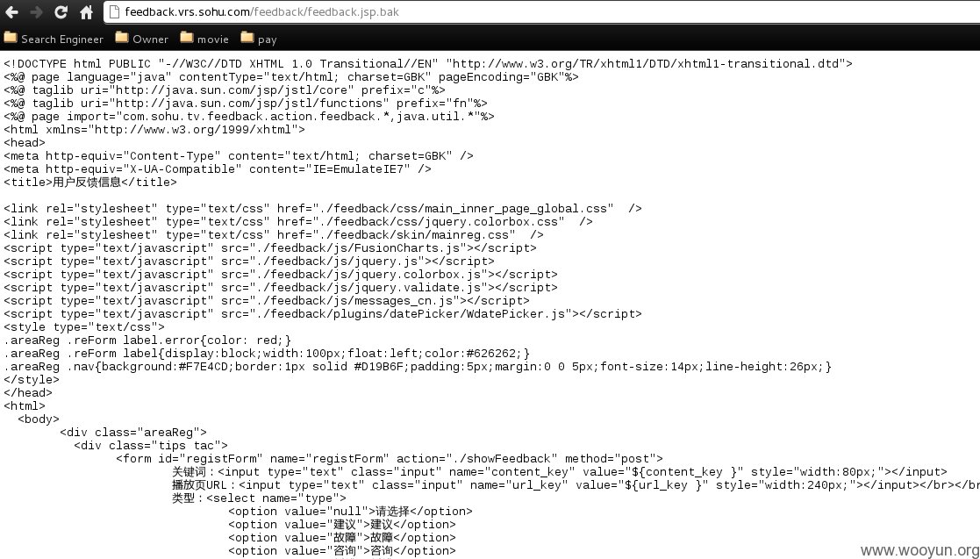980x559 pixels.
Task: Open the pay bookmark folder
Action: click(259, 39)
